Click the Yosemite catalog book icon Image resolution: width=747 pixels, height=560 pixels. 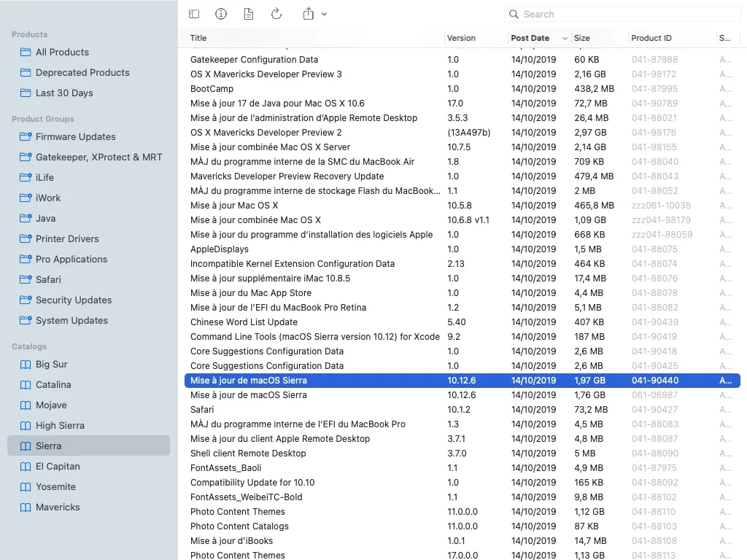point(26,487)
